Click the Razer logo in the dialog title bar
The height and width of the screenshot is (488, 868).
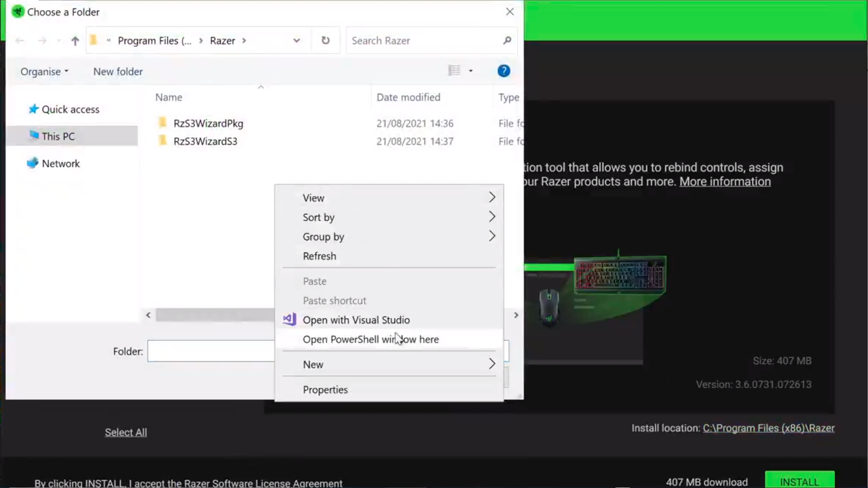[x=18, y=11]
